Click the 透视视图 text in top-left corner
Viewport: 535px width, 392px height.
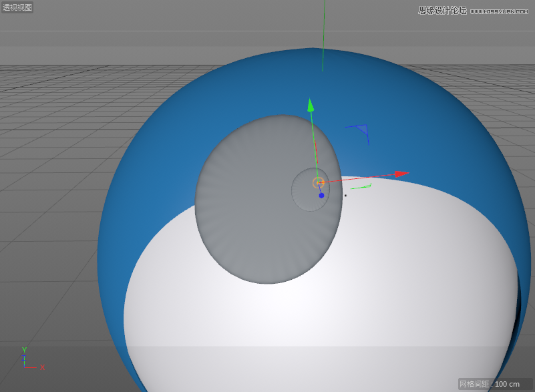click(16, 8)
